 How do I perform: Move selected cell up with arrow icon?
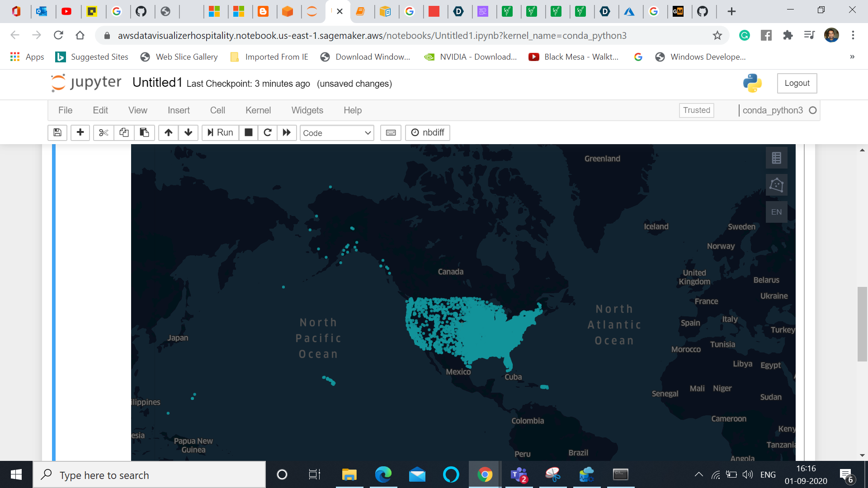[x=168, y=132]
